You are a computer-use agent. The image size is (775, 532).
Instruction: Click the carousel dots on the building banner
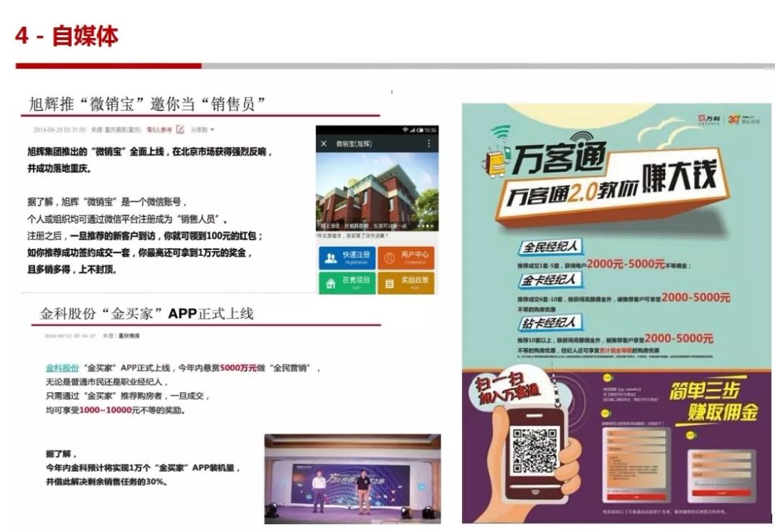pos(426,227)
